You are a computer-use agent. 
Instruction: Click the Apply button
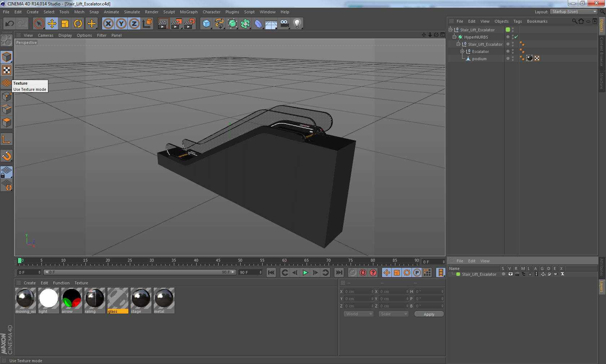point(429,314)
